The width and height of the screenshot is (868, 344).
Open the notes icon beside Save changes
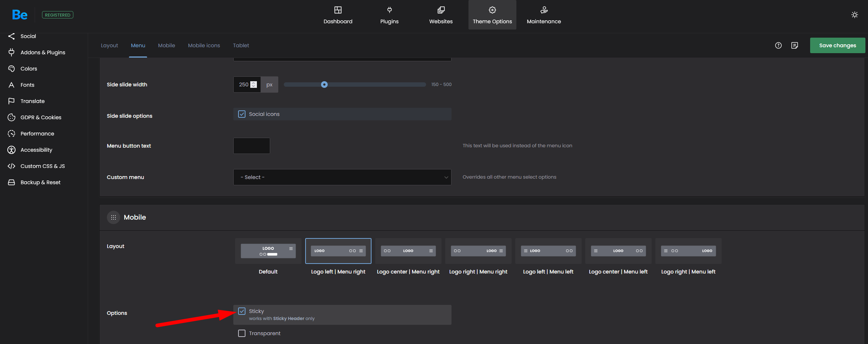coord(795,45)
